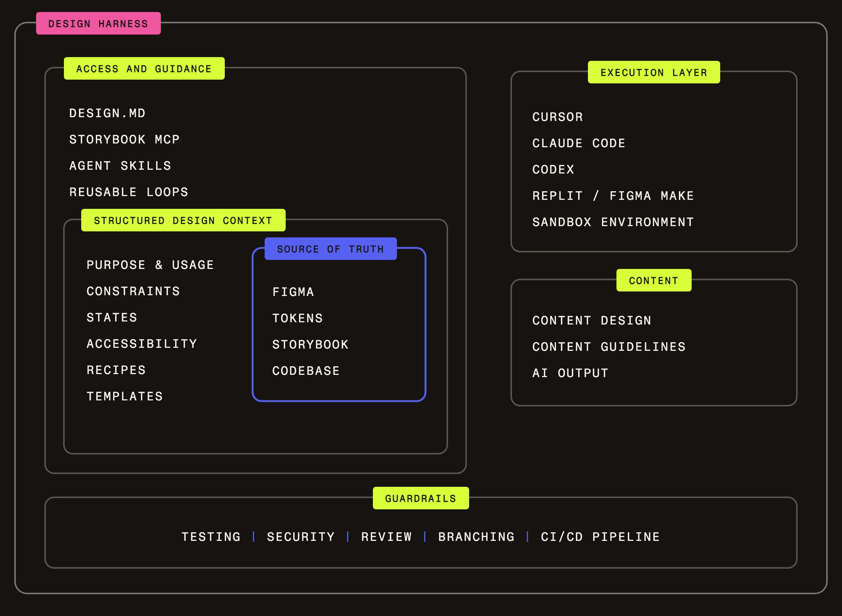Image resolution: width=842 pixels, height=616 pixels.
Task: Select STORYBOOK MCP in Access and Guidance
Action: click(124, 139)
